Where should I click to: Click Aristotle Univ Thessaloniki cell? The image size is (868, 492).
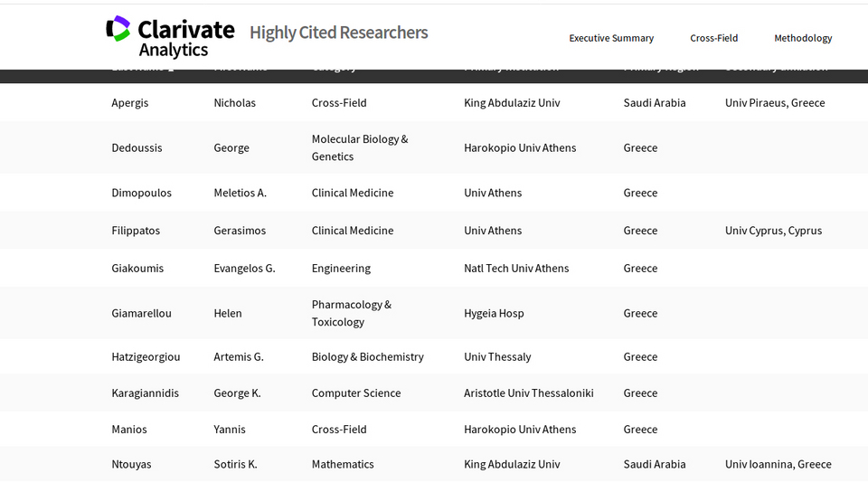[529, 393]
